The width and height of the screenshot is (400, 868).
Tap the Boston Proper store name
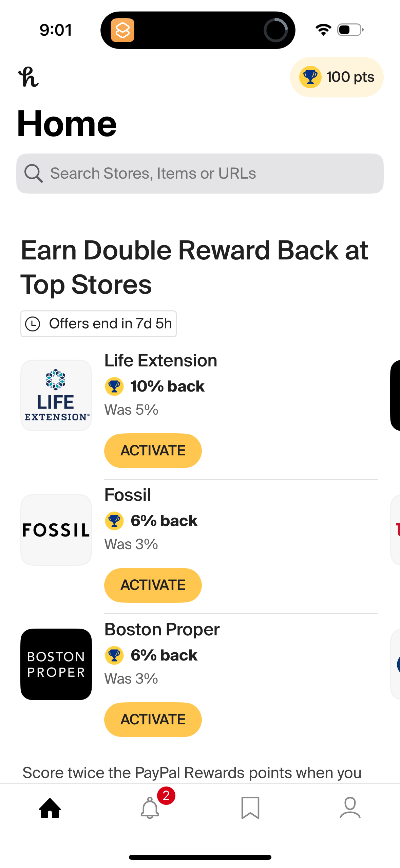point(162,629)
